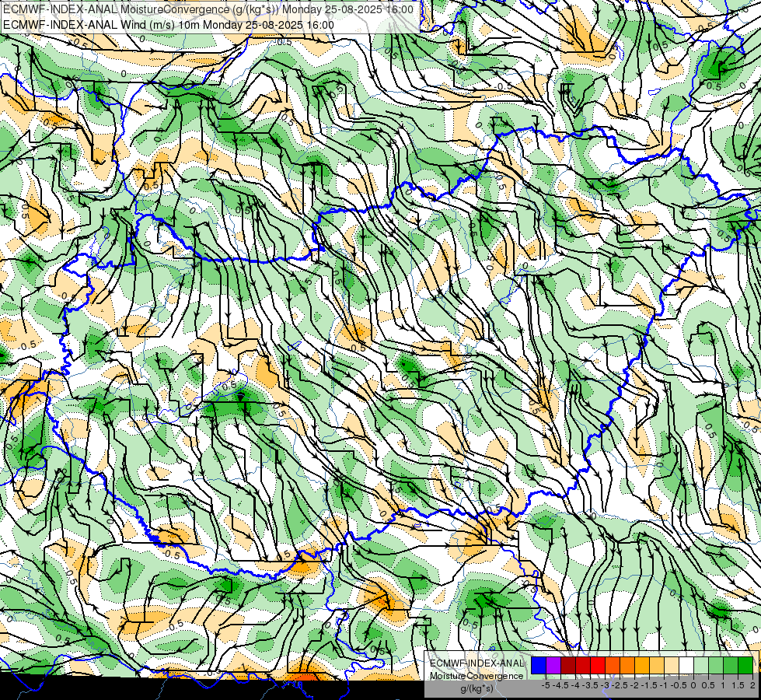
Task: Click the -1.5 tick label on legend
Action: tap(649, 685)
